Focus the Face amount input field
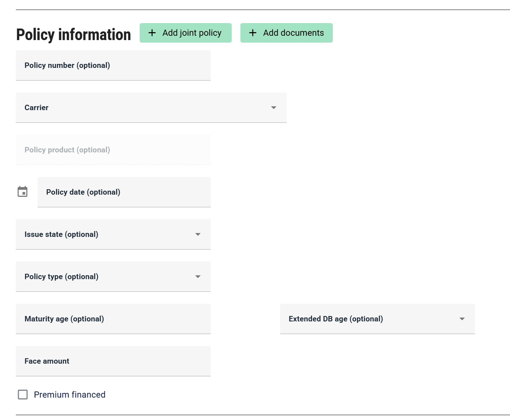This screenshot has width=510, height=420. (x=113, y=361)
